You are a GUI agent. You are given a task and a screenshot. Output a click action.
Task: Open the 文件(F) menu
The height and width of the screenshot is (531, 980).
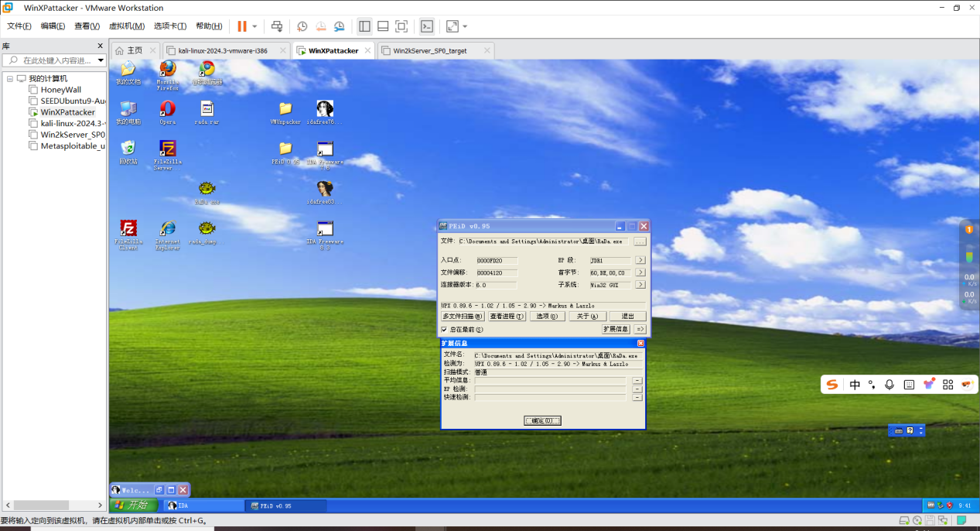[19, 26]
